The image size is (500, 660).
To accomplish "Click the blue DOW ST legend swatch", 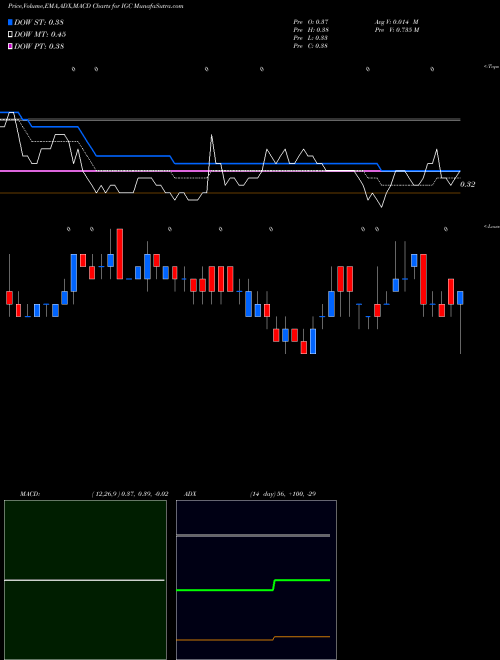I will pos(10,22).
